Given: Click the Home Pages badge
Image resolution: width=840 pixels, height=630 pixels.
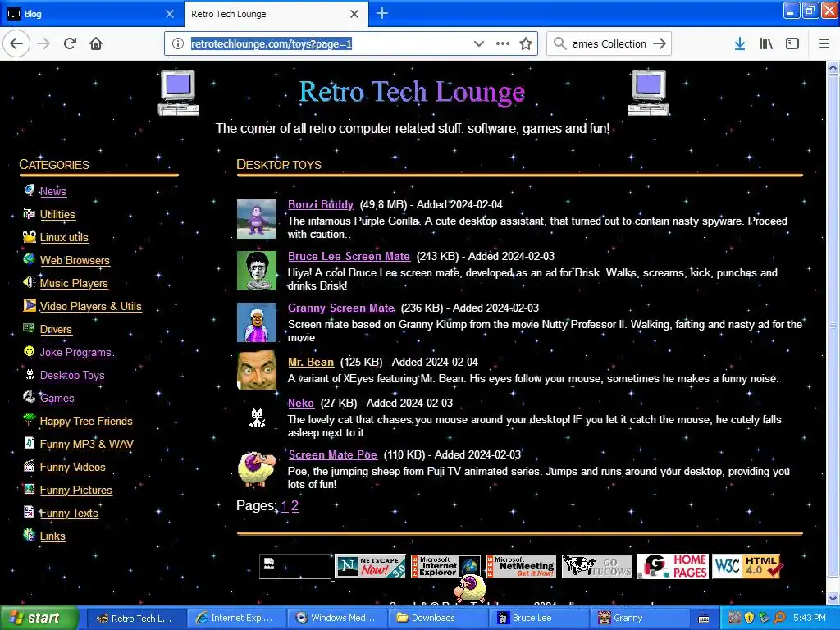Looking at the screenshot, I should 673,566.
